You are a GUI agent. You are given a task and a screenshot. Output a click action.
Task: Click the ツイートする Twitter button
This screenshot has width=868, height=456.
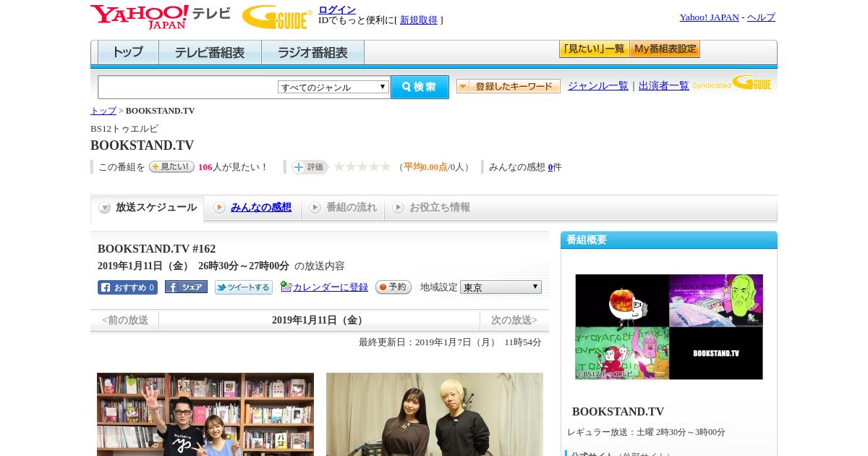pos(244,287)
